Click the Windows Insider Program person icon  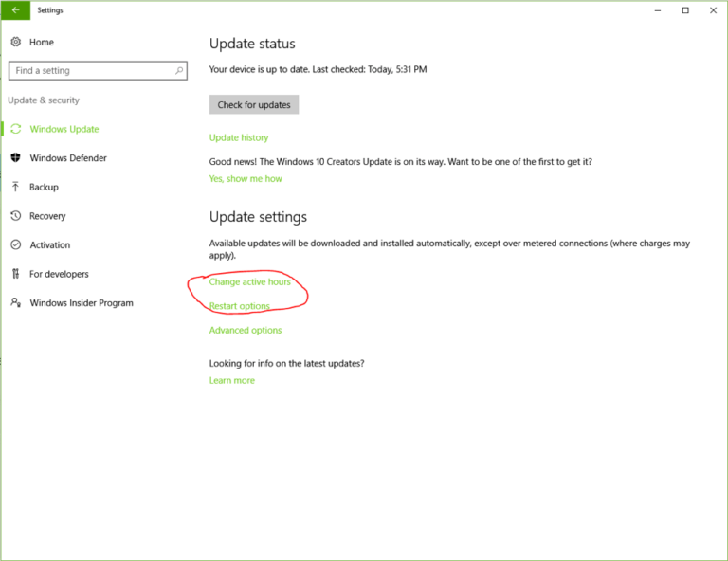click(16, 302)
